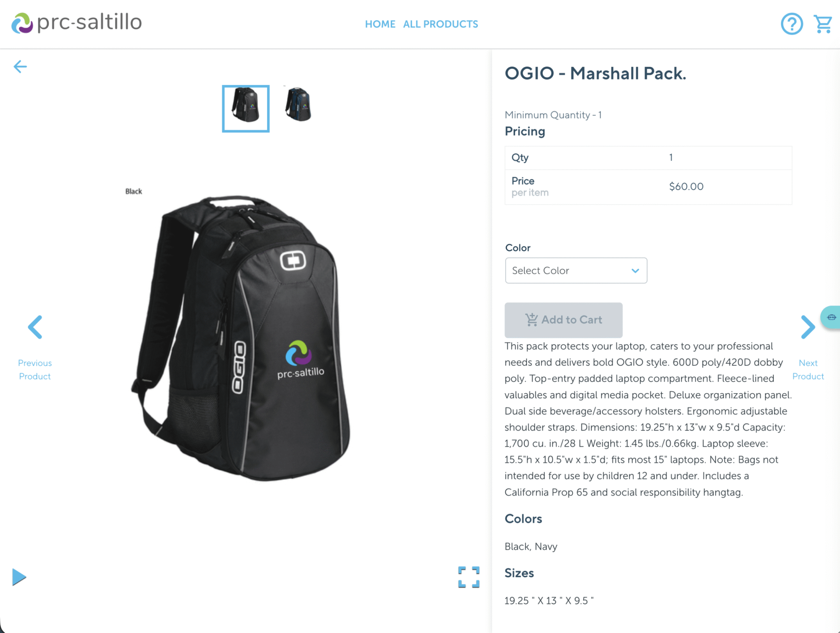Click the Next Product link text
Viewport: 840px width, 633px height.
coord(808,369)
